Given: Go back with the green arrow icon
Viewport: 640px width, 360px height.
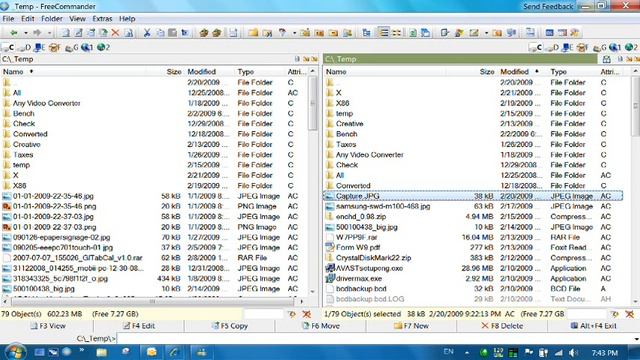Looking at the screenshot, I should click(x=13, y=33).
